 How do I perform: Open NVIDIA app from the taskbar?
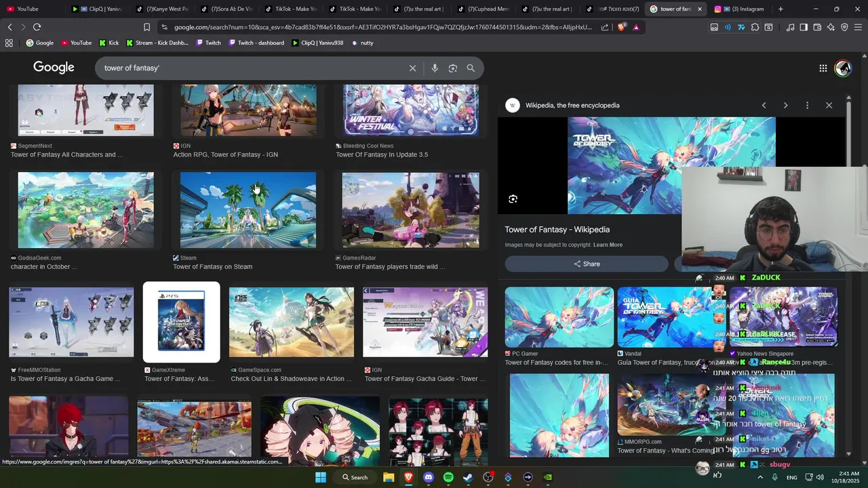(x=548, y=477)
